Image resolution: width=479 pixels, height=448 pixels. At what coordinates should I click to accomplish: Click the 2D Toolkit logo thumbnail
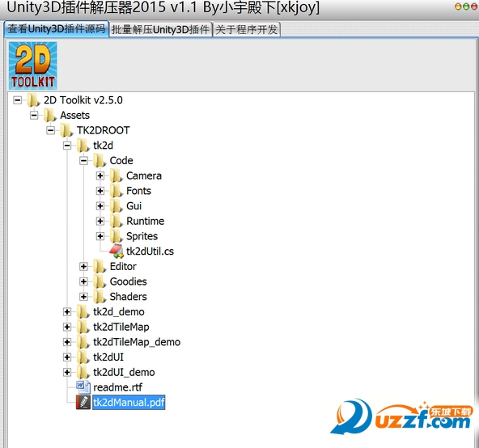32,66
